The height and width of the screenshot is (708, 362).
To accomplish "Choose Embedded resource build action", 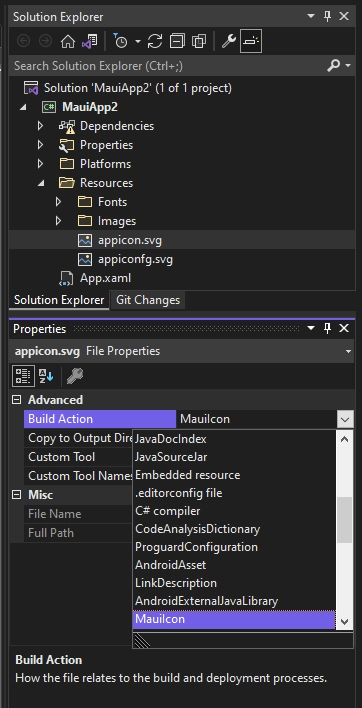I will coord(234,475).
